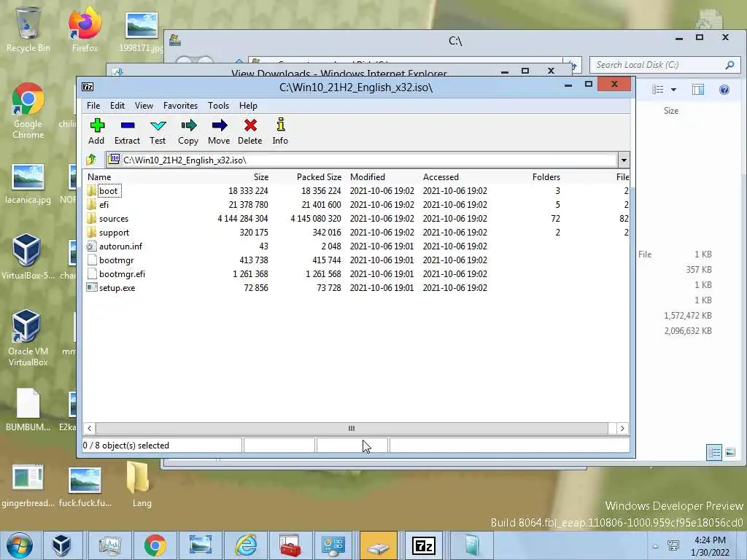Select the BUMBUM desktop file

[x=28, y=410]
